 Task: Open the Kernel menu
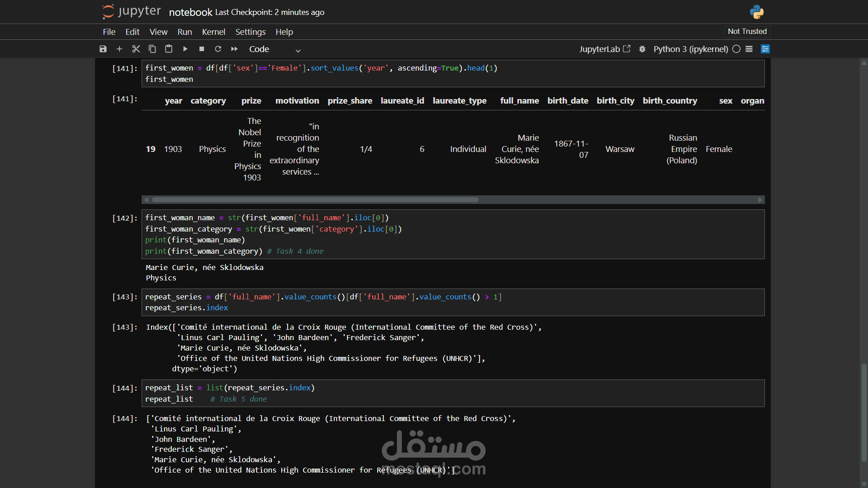coord(213,32)
